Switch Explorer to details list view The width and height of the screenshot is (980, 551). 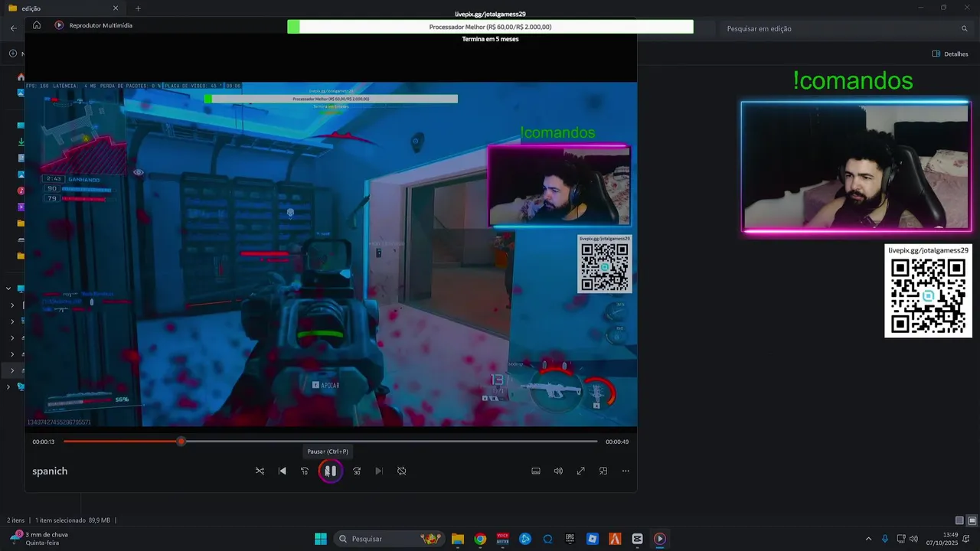coord(959,520)
